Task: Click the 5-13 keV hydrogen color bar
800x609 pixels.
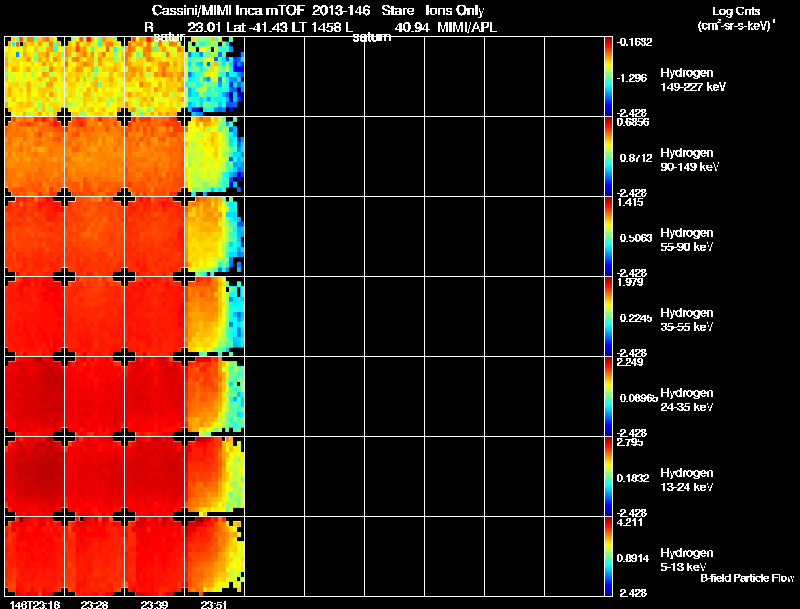Action: click(x=609, y=557)
